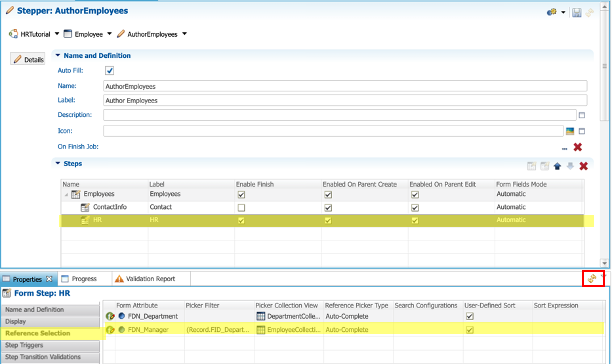Select the ContactInfo step row
This screenshot has width=612, height=364.
[322, 207]
